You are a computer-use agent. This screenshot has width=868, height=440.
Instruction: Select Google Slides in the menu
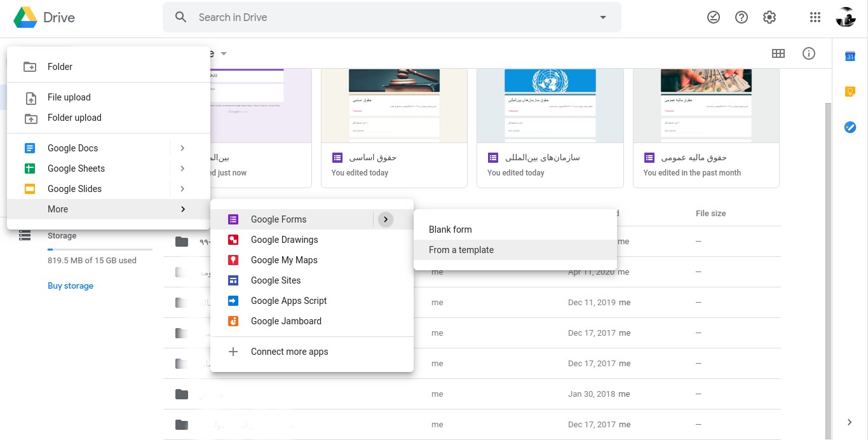[88, 189]
